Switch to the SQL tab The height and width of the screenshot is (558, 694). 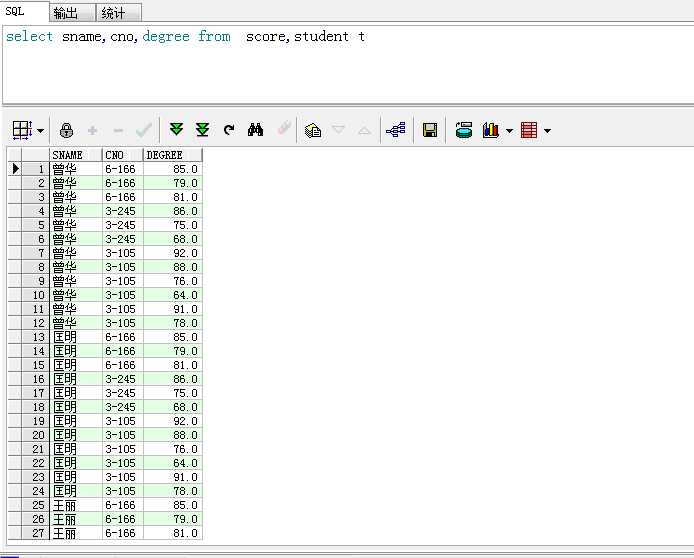pos(24,12)
